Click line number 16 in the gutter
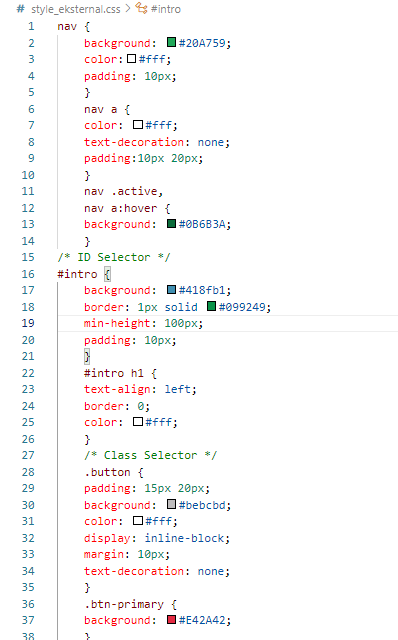The width and height of the screenshot is (398, 640). 28,274
